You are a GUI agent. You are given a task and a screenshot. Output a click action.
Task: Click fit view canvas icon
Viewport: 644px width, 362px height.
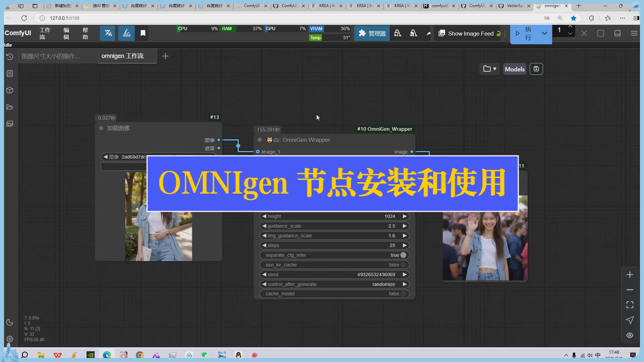(x=630, y=305)
